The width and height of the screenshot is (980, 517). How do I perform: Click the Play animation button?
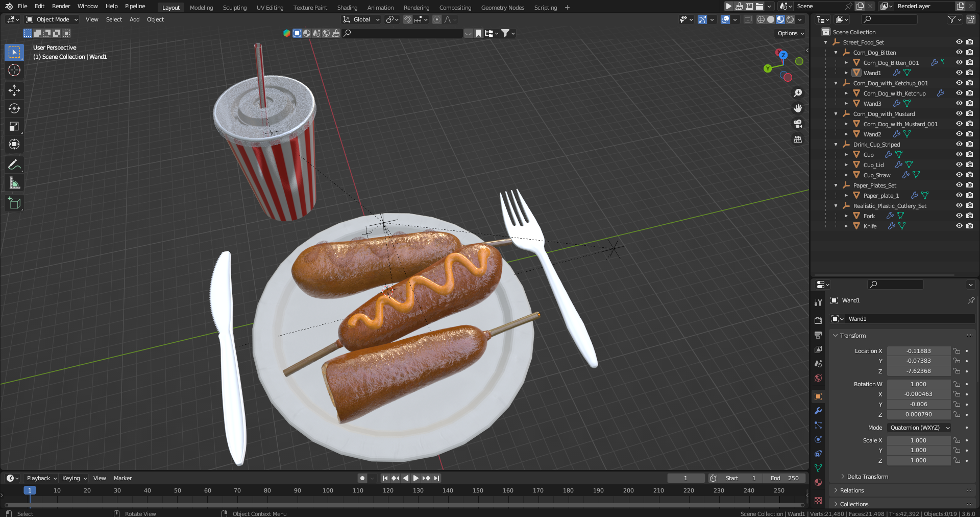[x=415, y=478]
